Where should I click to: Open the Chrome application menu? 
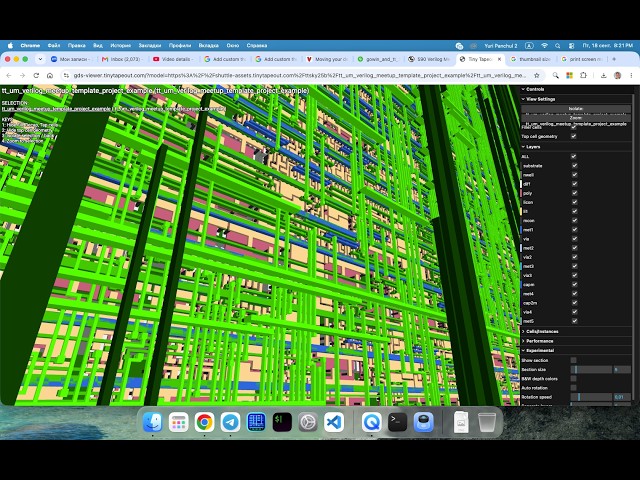[30, 46]
